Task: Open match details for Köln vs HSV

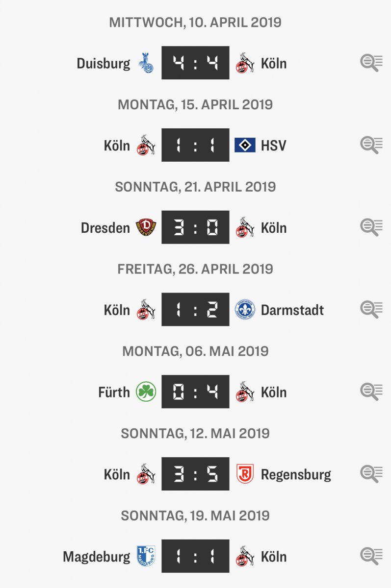Action: pos(371,146)
